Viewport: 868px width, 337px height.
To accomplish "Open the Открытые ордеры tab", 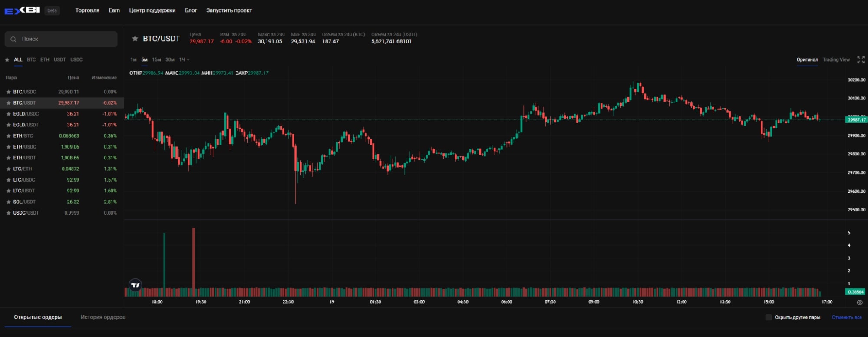I will click(x=38, y=317).
